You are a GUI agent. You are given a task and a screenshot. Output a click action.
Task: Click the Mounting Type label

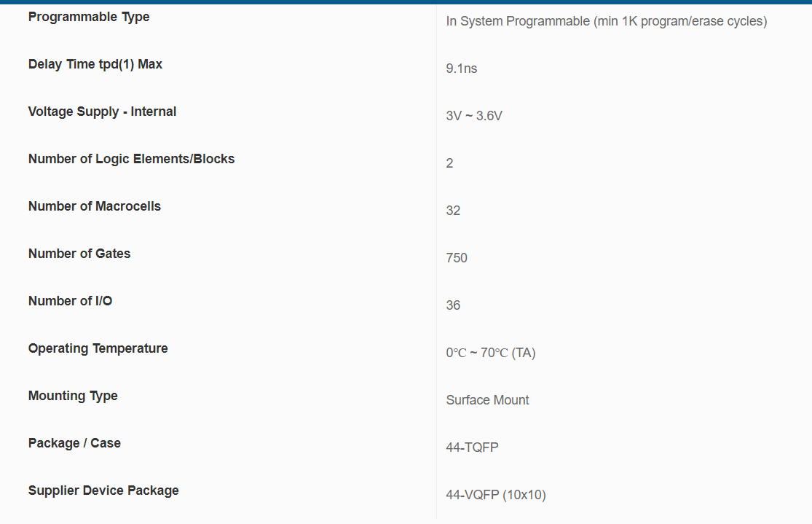tap(73, 396)
